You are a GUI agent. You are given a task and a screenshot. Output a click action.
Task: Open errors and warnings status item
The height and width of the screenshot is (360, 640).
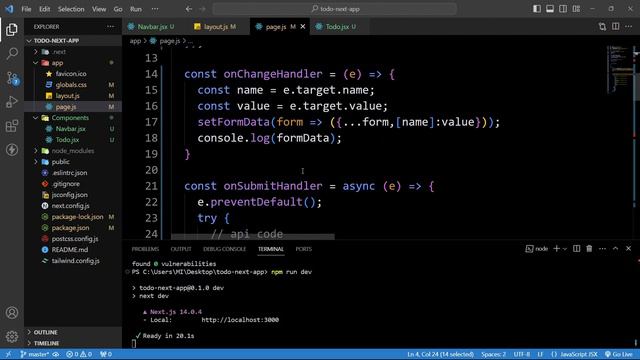(79, 354)
